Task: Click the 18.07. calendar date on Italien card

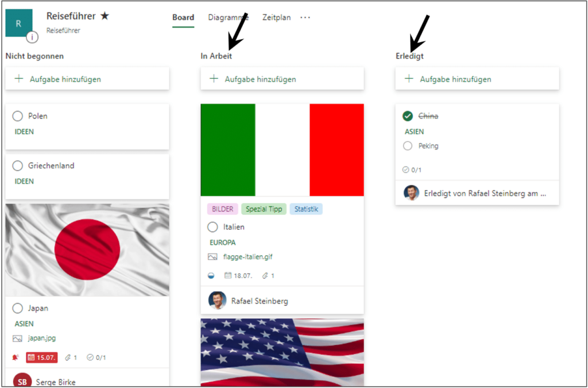Action: (238, 276)
